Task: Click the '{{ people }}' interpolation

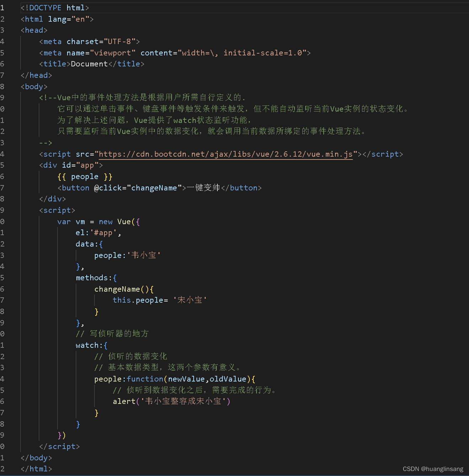Action: click(85, 177)
